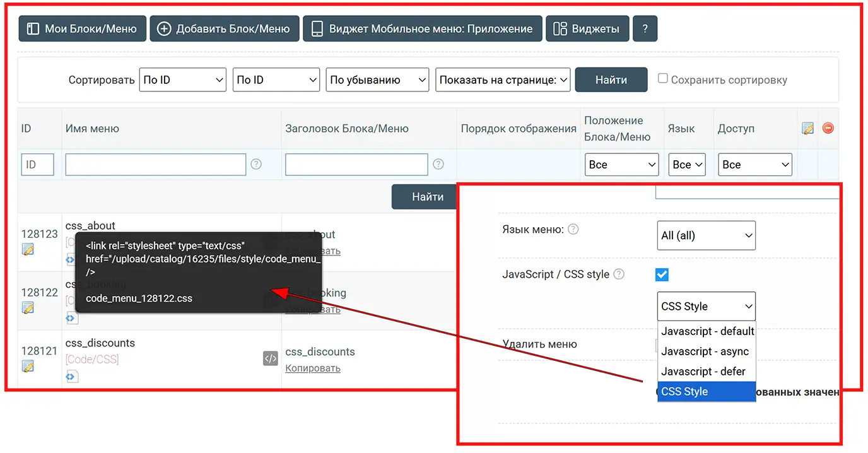Click edit icon for block 128123
This screenshot has height=453, width=868.
(28, 249)
